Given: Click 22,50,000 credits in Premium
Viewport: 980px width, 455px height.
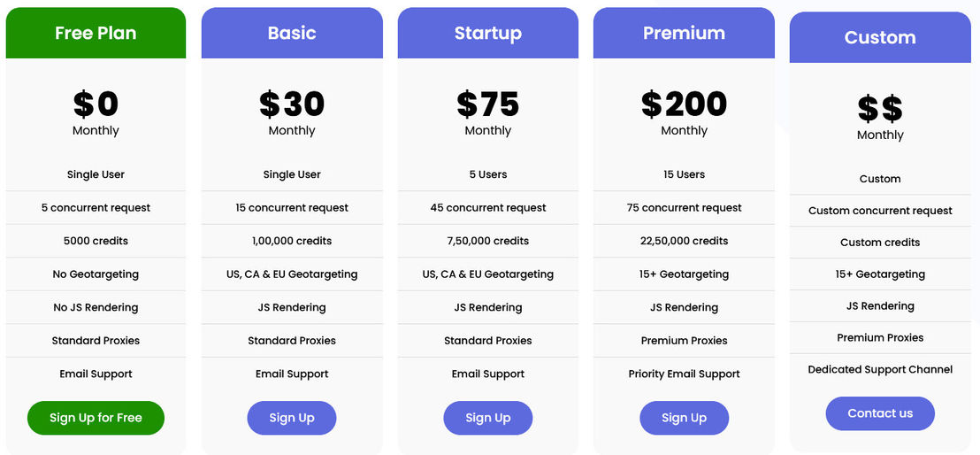Looking at the screenshot, I should pyautogui.click(x=685, y=241).
